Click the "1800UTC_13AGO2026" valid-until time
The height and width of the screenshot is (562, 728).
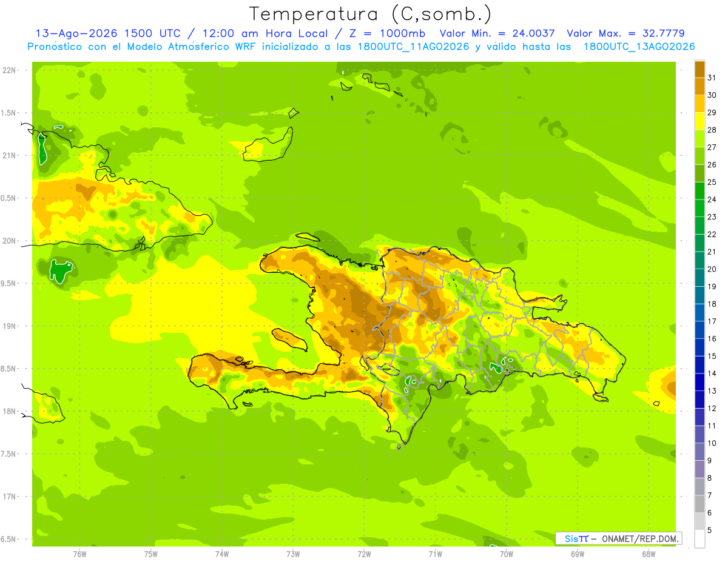tap(639, 47)
